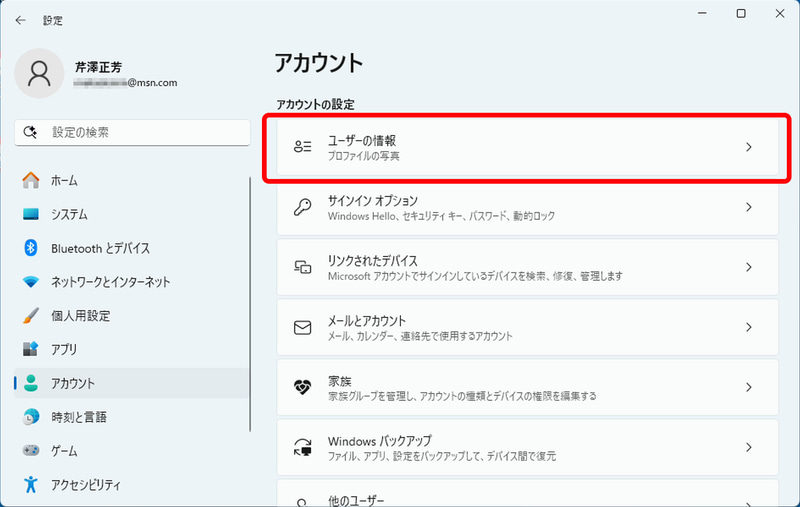Viewport: 800px width, 507px height.
Task: Click the ゲーム controller icon
Action: [x=31, y=450]
